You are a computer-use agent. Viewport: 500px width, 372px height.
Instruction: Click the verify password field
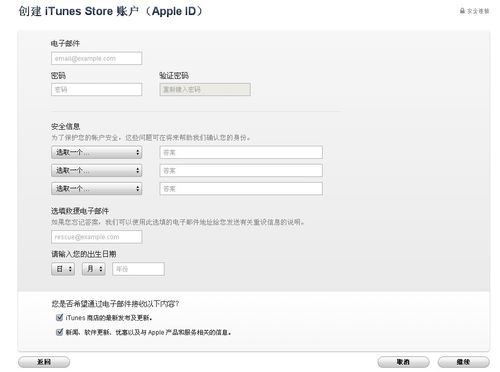(205, 89)
